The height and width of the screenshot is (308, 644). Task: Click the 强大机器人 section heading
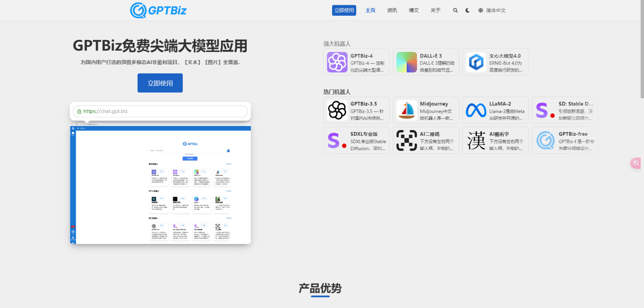coord(337,43)
